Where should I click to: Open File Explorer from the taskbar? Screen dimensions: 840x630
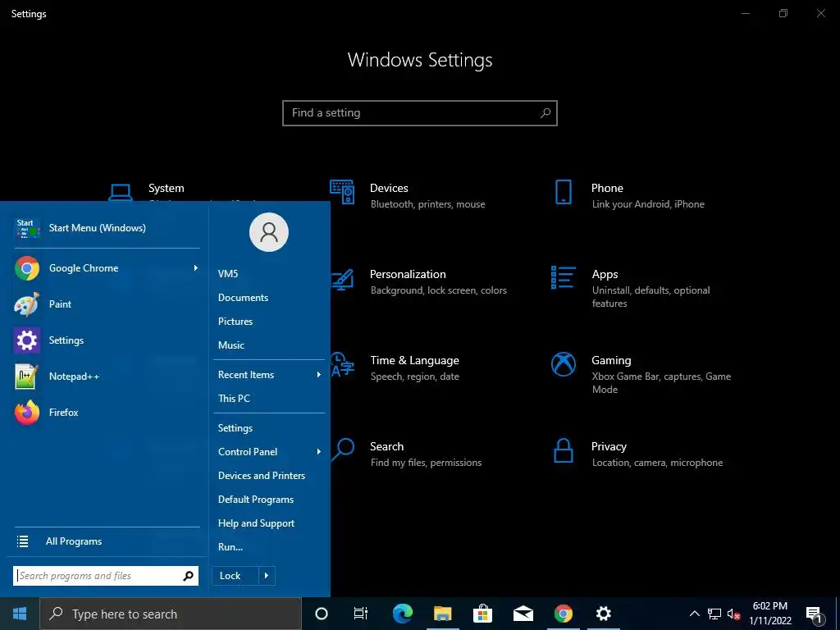point(442,614)
